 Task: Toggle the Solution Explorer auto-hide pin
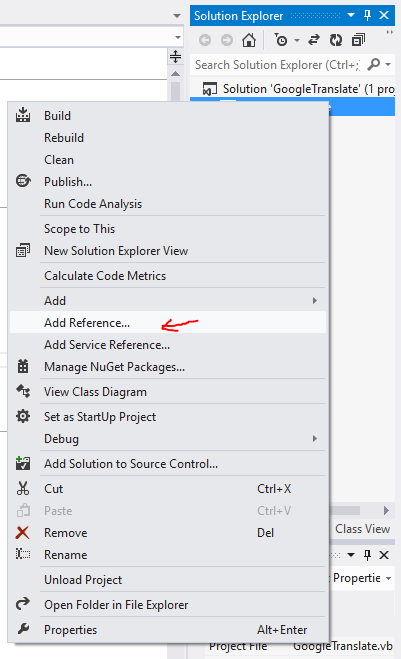tap(367, 16)
